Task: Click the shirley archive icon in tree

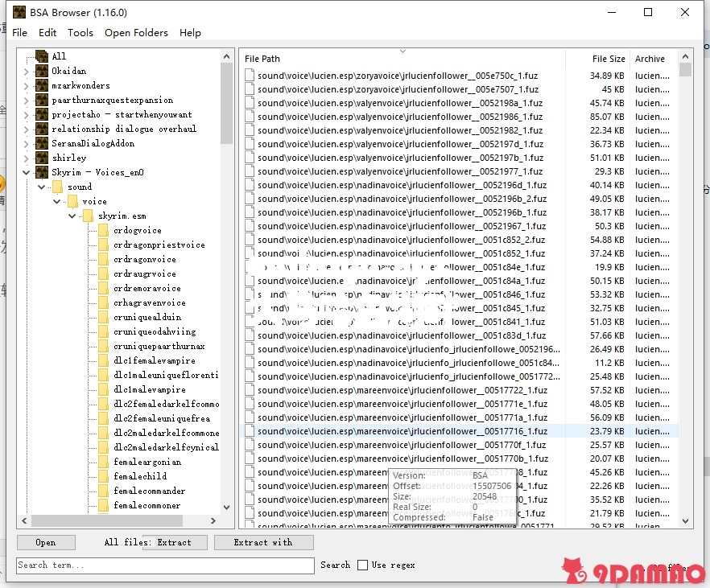Action: click(42, 158)
